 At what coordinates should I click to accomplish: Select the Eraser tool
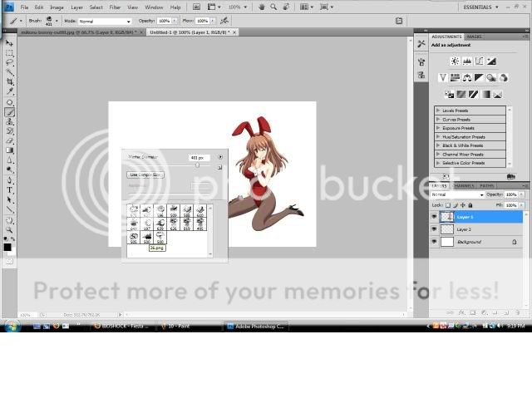tap(9, 140)
